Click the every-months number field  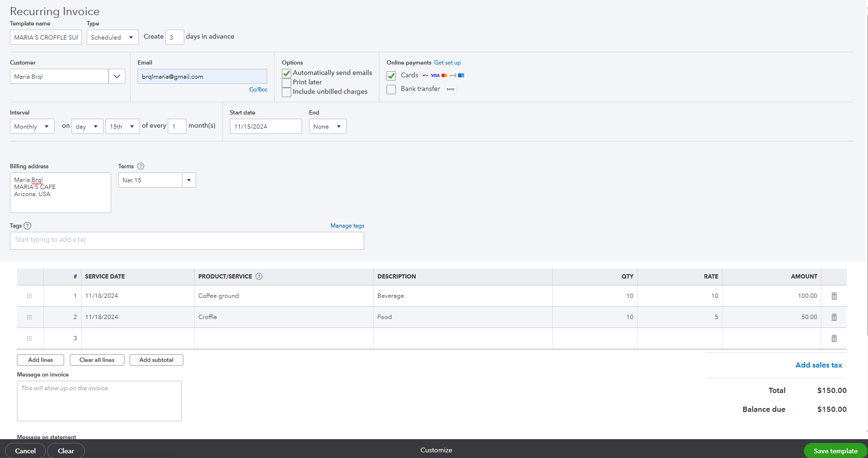tap(177, 126)
